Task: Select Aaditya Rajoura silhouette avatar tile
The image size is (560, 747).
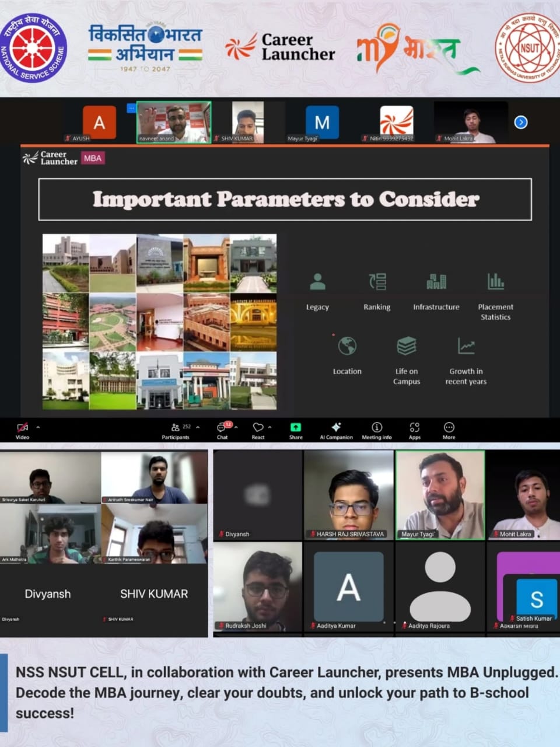Action: coord(440,587)
